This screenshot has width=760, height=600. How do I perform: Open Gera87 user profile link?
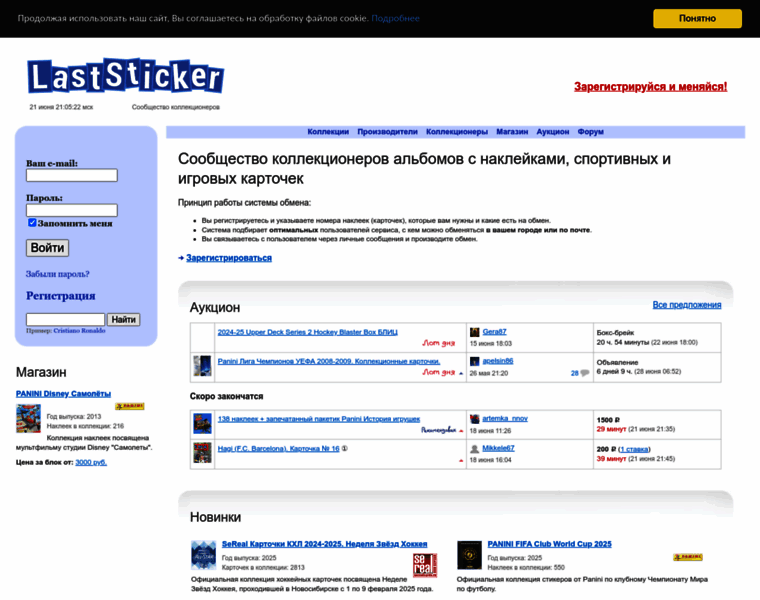pyautogui.click(x=494, y=332)
